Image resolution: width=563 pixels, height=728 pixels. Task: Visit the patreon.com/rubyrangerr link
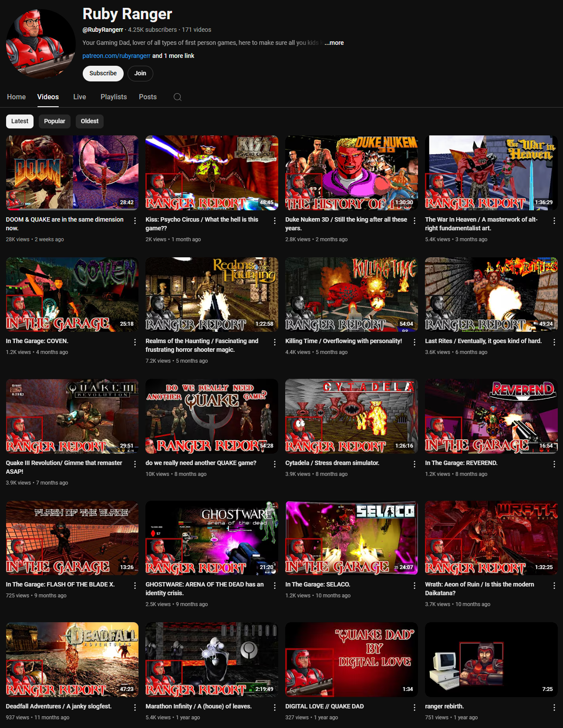[116, 56]
